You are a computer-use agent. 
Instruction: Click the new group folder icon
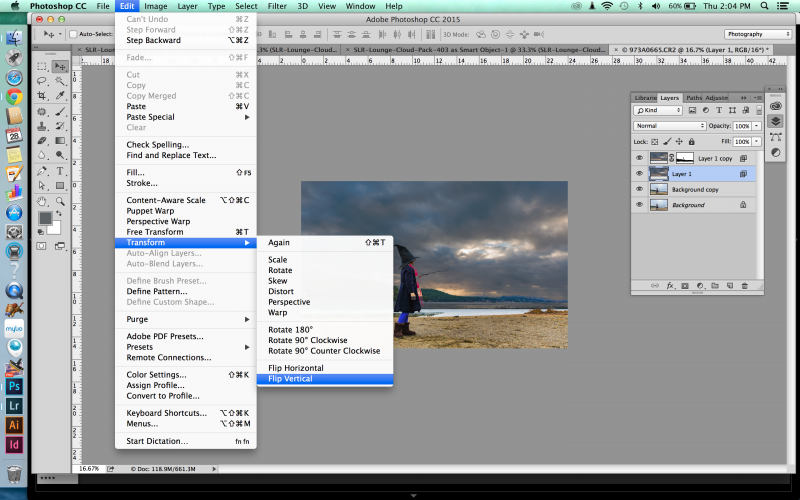(x=715, y=286)
